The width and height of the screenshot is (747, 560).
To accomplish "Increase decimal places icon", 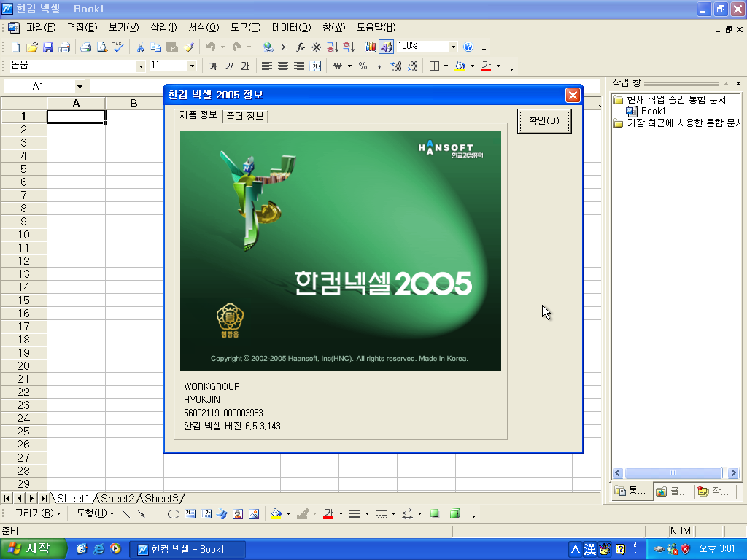I will (396, 66).
